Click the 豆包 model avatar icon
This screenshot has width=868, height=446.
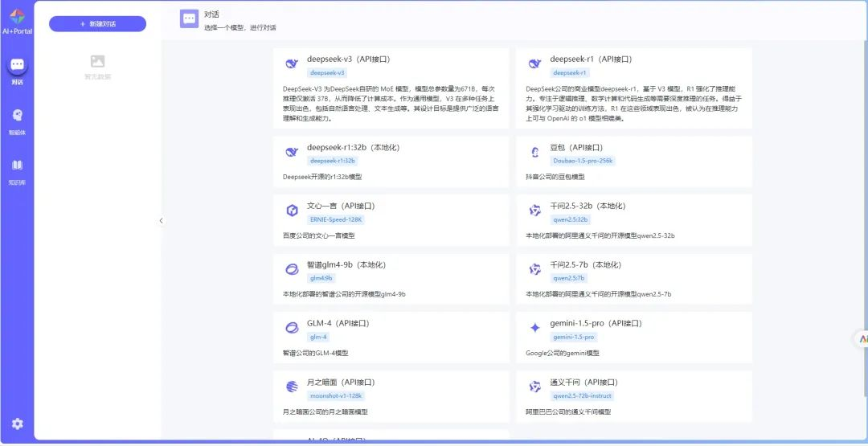pos(534,153)
